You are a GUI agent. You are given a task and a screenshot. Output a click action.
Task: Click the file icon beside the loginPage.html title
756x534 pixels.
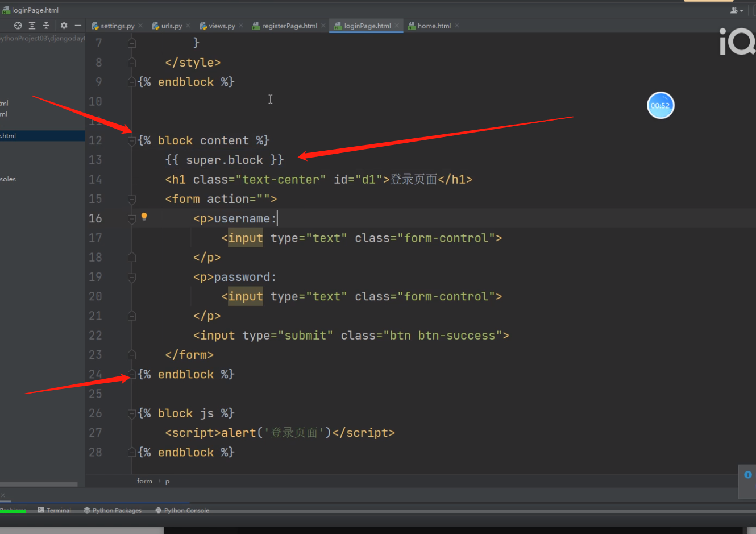pyautogui.click(x=6, y=10)
